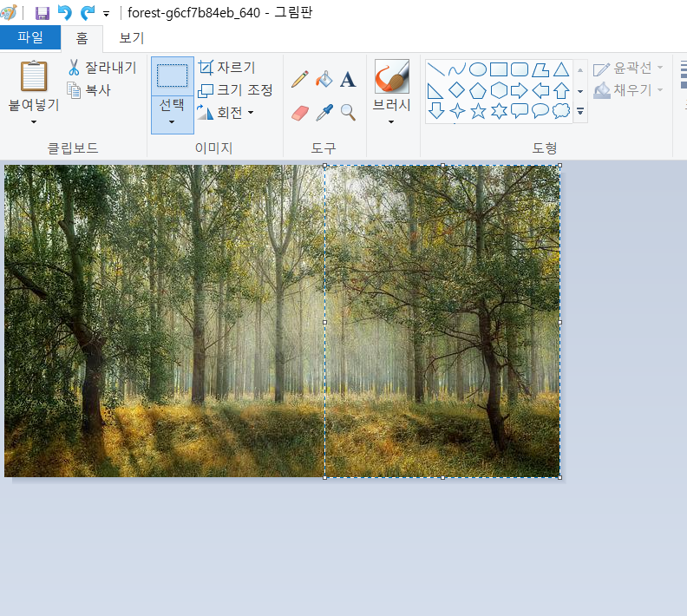Choose the Four-point star shape
The width and height of the screenshot is (687, 616).
(x=457, y=111)
